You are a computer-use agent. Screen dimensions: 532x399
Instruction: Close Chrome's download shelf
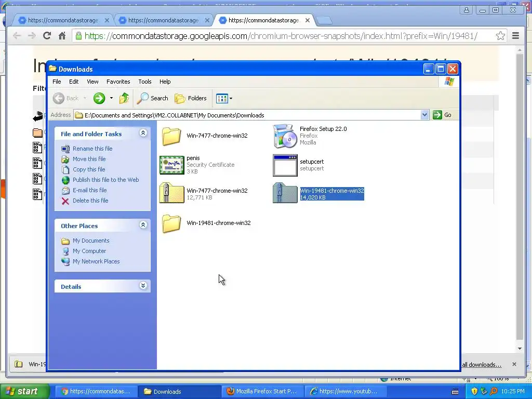514,364
